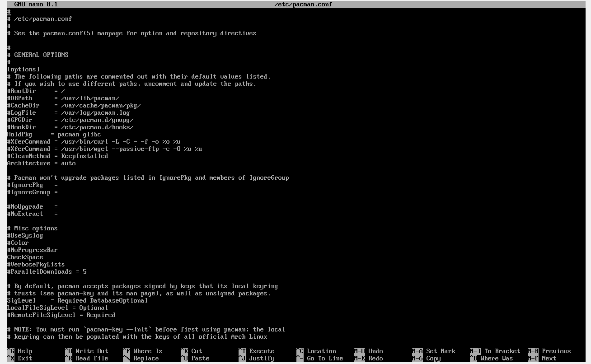
Task: Place cursor on the [options] section header
Action: click(23, 69)
